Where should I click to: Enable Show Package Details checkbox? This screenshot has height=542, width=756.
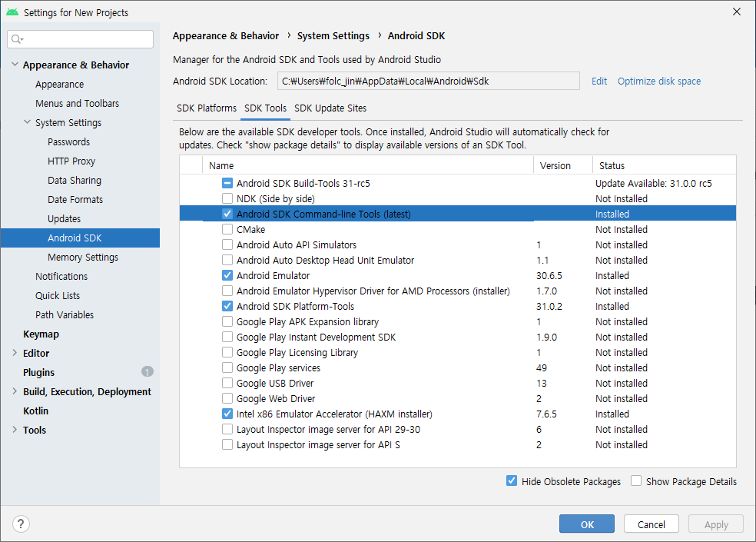[x=636, y=480]
